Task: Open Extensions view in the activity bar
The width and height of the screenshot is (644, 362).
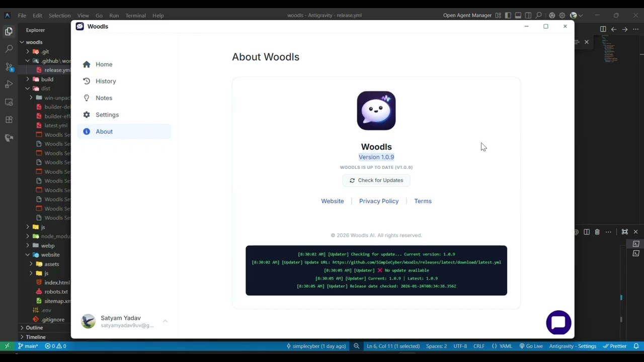Action: point(9,120)
